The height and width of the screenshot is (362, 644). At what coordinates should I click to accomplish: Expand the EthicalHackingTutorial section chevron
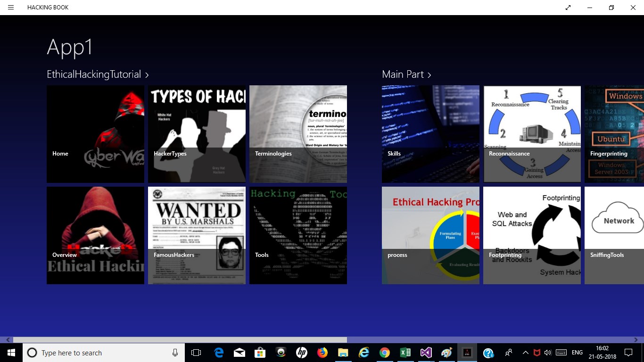click(x=147, y=74)
